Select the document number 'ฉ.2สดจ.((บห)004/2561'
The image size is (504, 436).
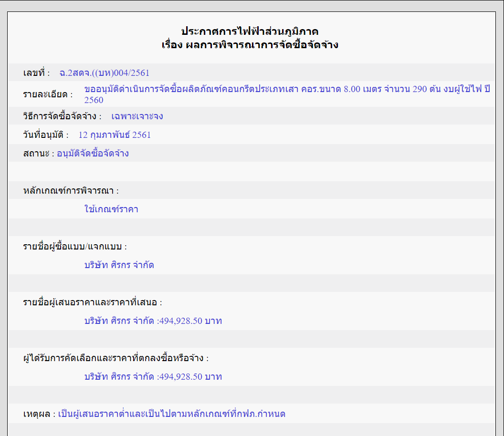pyautogui.click(x=105, y=73)
